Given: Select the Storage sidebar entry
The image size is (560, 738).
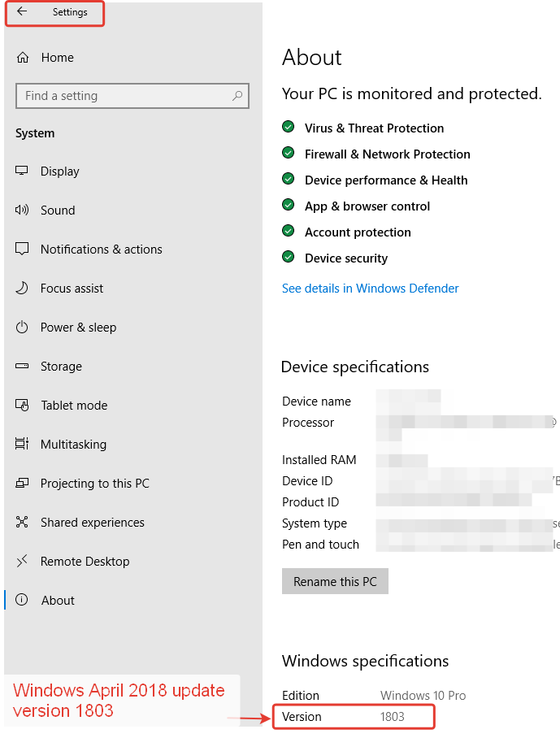Looking at the screenshot, I should [x=61, y=367].
